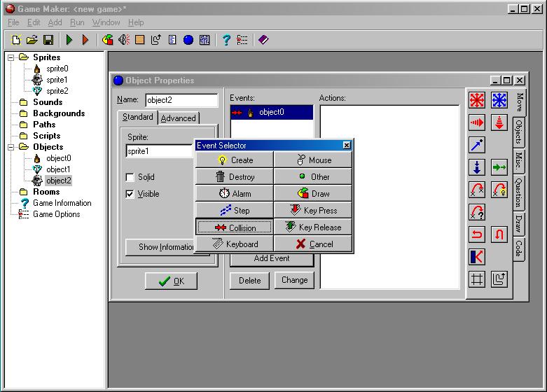Click the green Run game arrow

tap(69, 40)
